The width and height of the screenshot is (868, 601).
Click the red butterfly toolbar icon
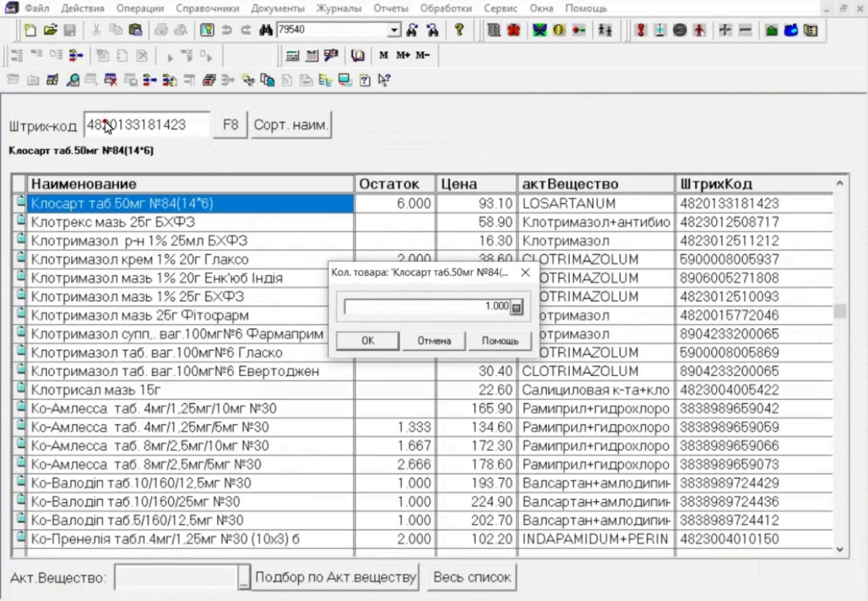(514, 30)
